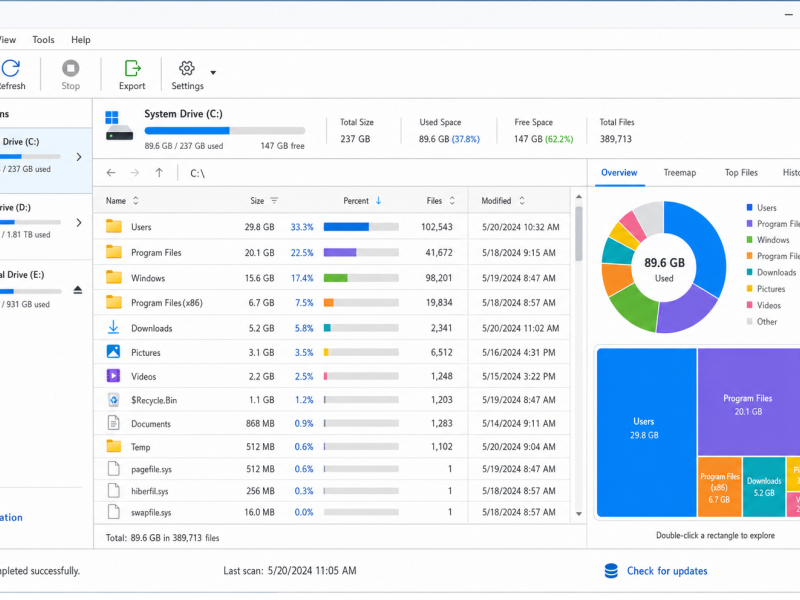Screen dimensions: 800x600
Task: Click the System Drive (C:) drive icon
Action: point(118,125)
